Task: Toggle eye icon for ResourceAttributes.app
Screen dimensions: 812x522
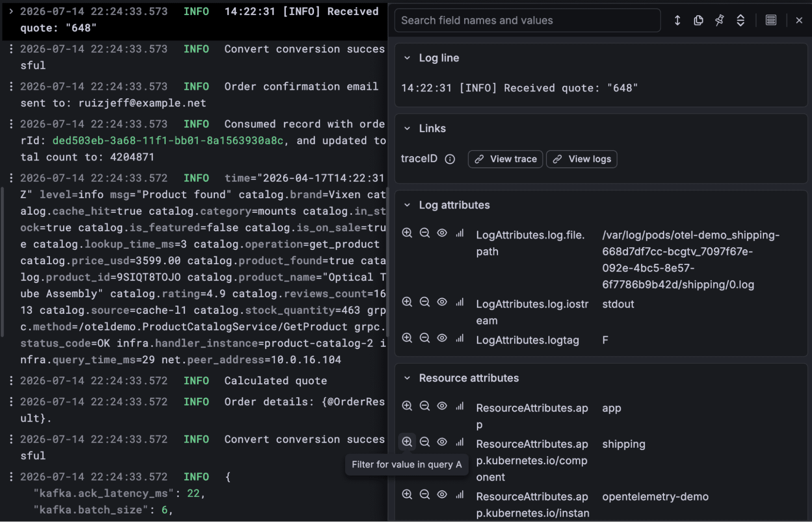Action: 442,406
